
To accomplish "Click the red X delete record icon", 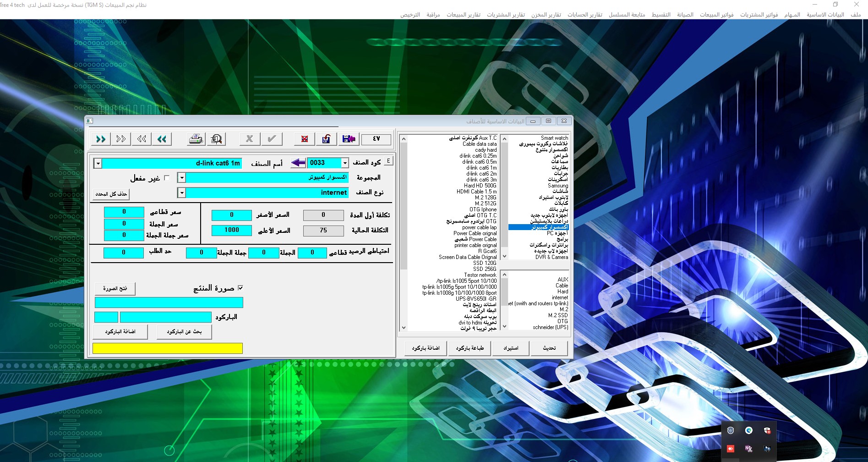I will point(305,139).
